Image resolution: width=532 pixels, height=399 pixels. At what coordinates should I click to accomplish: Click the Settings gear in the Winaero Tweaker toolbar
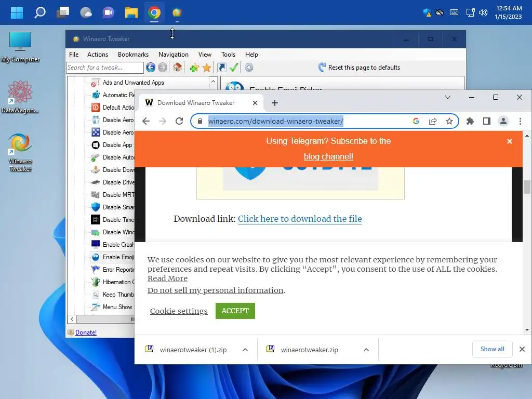coord(249,68)
